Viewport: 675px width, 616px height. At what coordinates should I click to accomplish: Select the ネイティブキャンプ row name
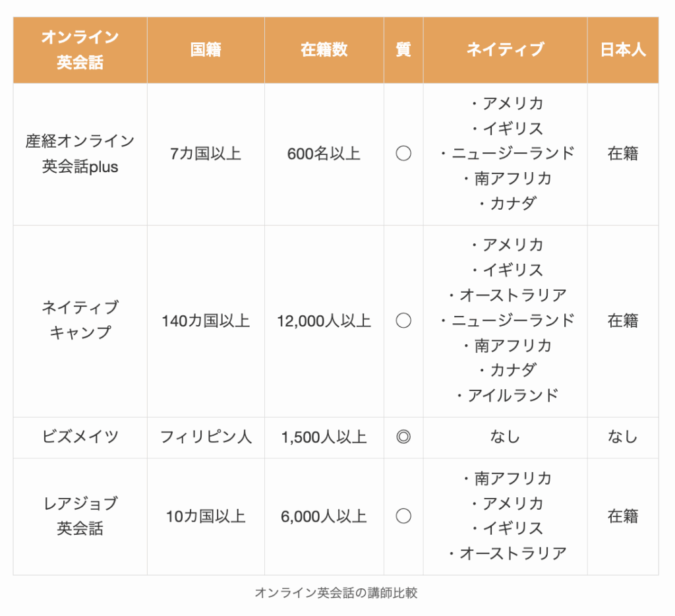pyautogui.click(x=80, y=320)
